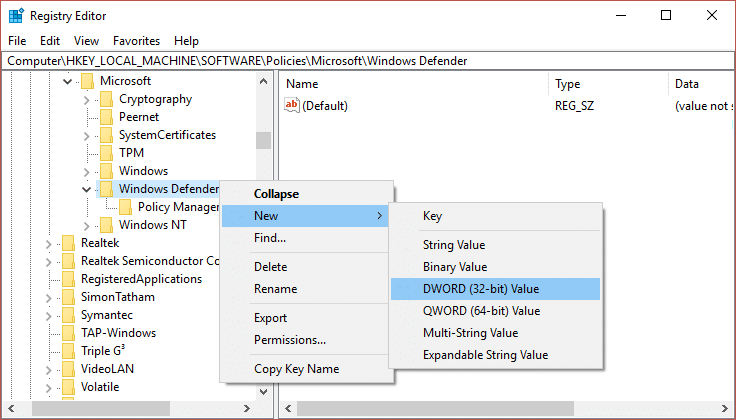Collapse the Microsoft tree node arrow
Screen dimensions: 736x420
(x=68, y=81)
